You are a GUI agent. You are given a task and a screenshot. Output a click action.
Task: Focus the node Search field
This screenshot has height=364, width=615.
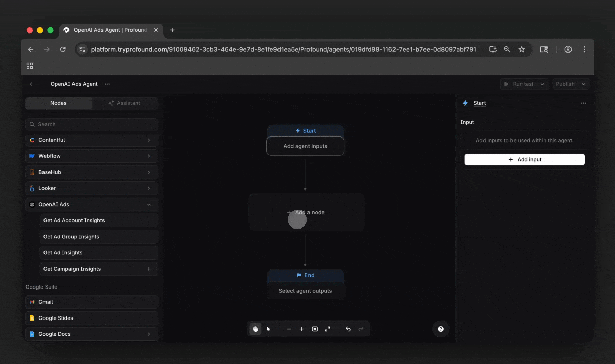pyautogui.click(x=92, y=124)
